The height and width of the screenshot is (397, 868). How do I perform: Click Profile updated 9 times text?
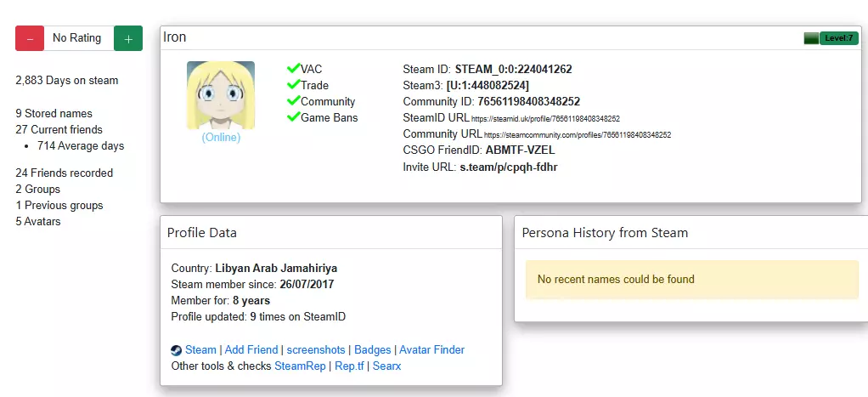(258, 317)
